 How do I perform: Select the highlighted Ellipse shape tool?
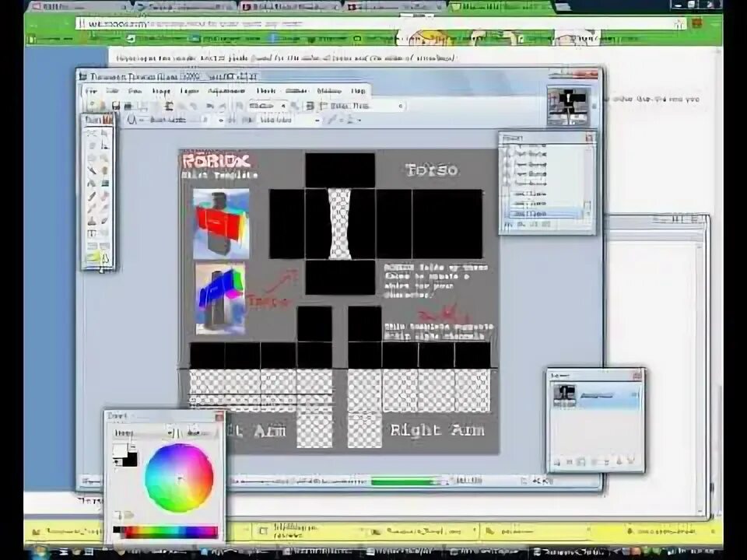pyautogui.click(x=92, y=258)
